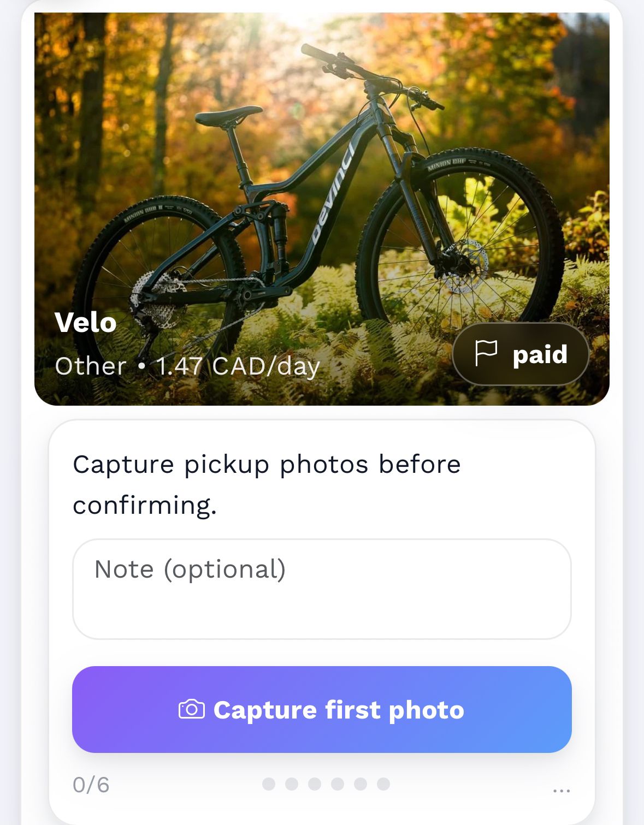This screenshot has height=825, width=644.
Task: Open the three-dot ellipsis menu below the button
Action: [561, 790]
